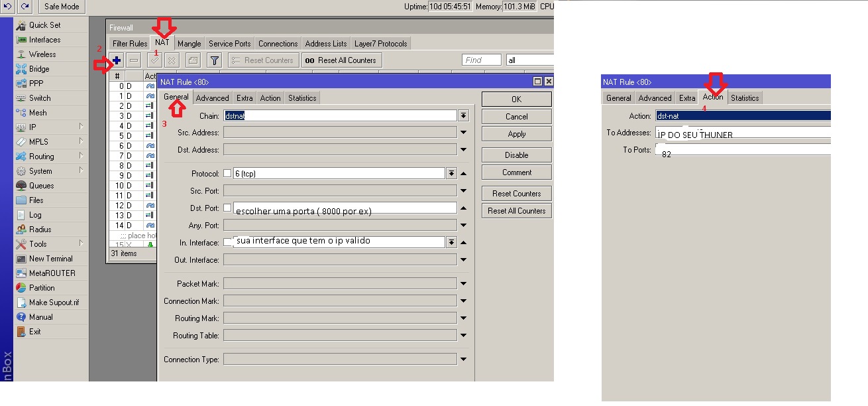
Task: Click the Undo arrow icon
Action: click(8, 6)
